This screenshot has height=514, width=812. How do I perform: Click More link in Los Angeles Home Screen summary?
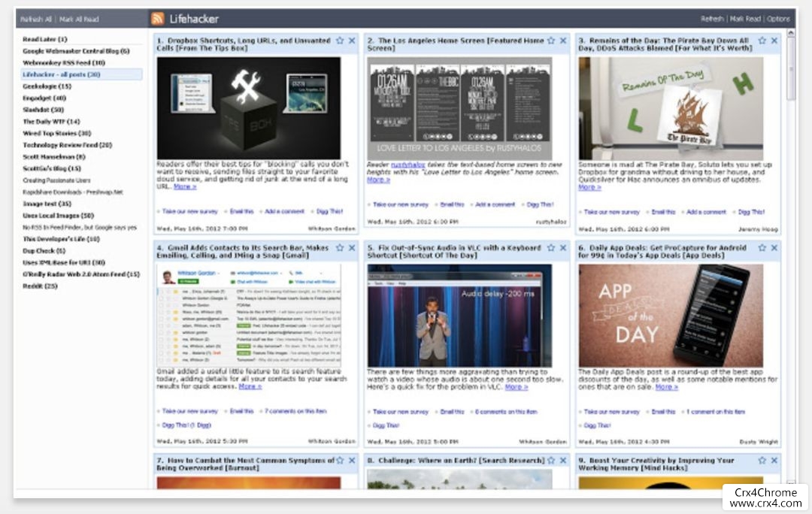point(378,180)
